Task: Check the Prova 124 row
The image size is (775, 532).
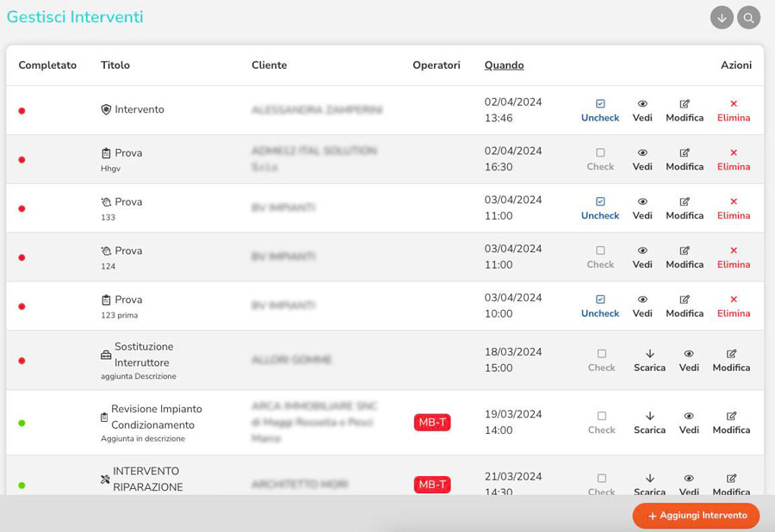Action: point(600,257)
